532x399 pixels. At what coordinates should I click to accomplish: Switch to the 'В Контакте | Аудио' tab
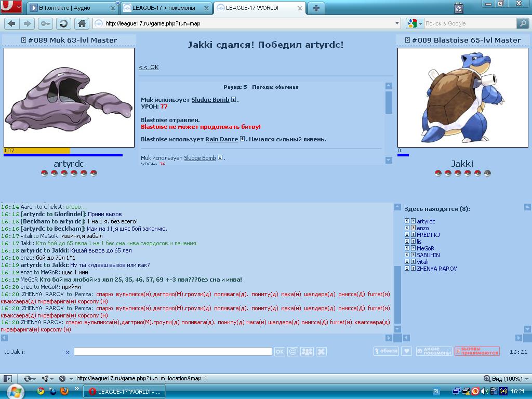click(72, 8)
